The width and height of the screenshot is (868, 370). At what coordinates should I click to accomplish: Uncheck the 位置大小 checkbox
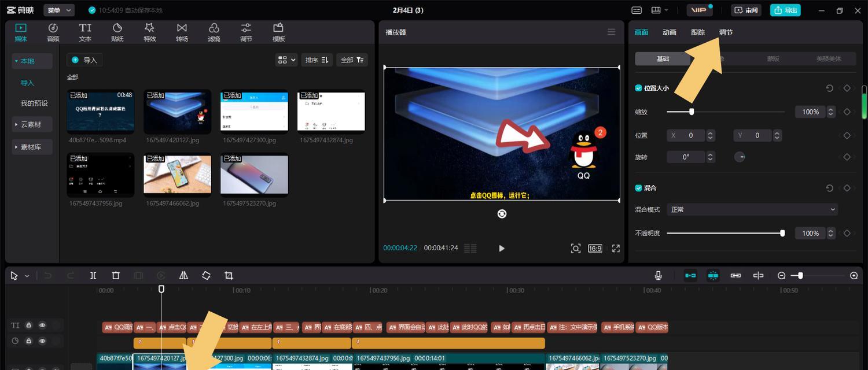639,88
